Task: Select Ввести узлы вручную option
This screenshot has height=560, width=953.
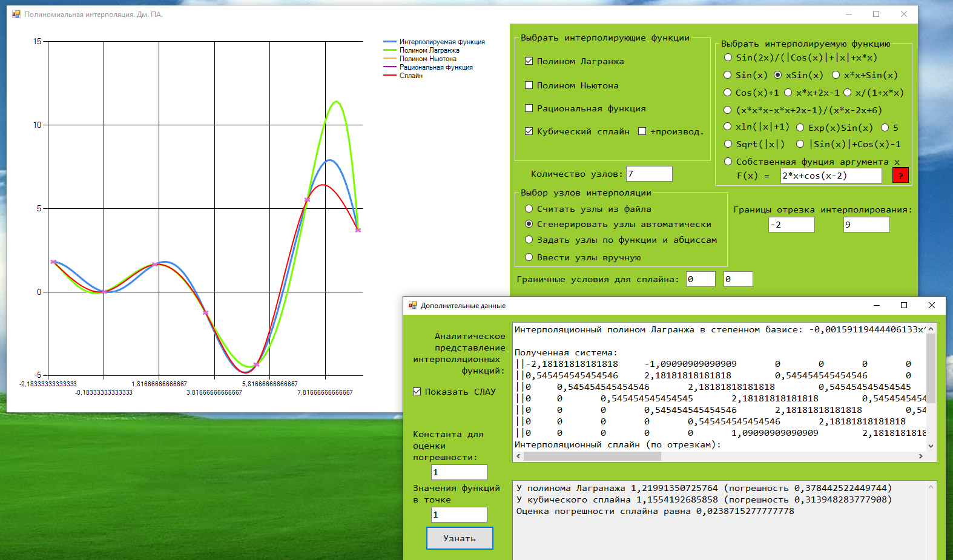Action: [529, 257]
